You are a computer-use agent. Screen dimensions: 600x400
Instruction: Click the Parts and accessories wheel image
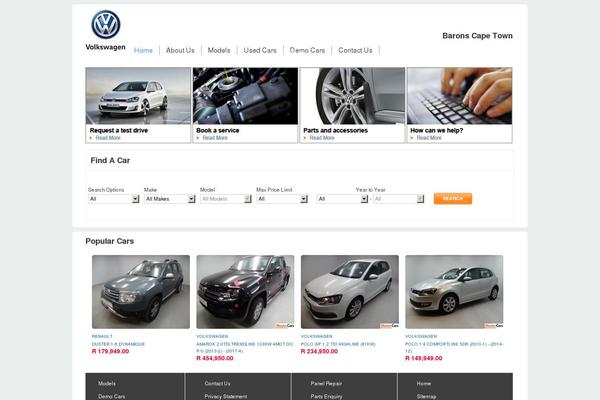tap(352, 96)
